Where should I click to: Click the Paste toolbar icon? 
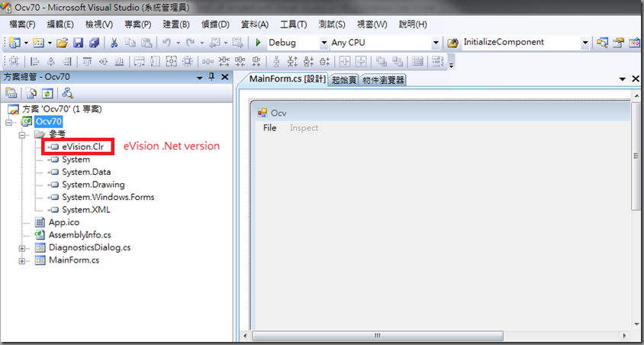[x=147, y=43]
